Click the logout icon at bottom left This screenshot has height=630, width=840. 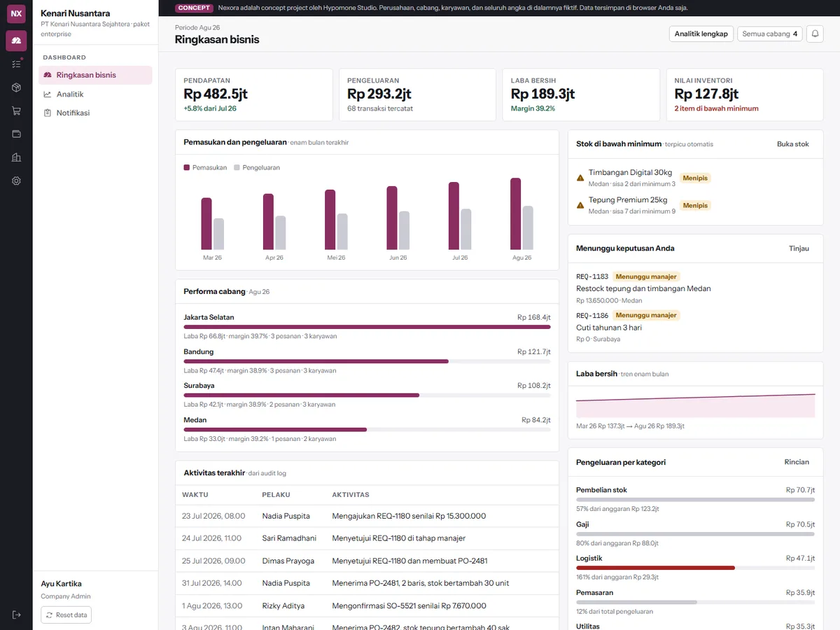pos(16,615)
